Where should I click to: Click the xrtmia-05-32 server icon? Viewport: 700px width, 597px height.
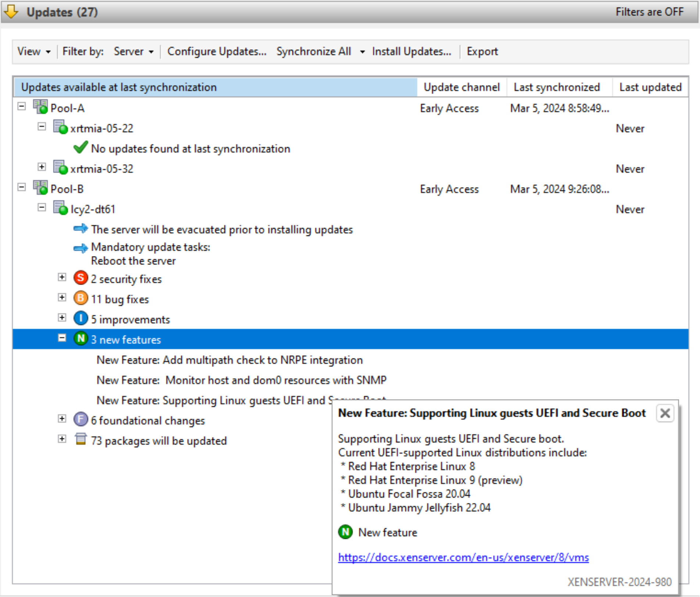60,168
